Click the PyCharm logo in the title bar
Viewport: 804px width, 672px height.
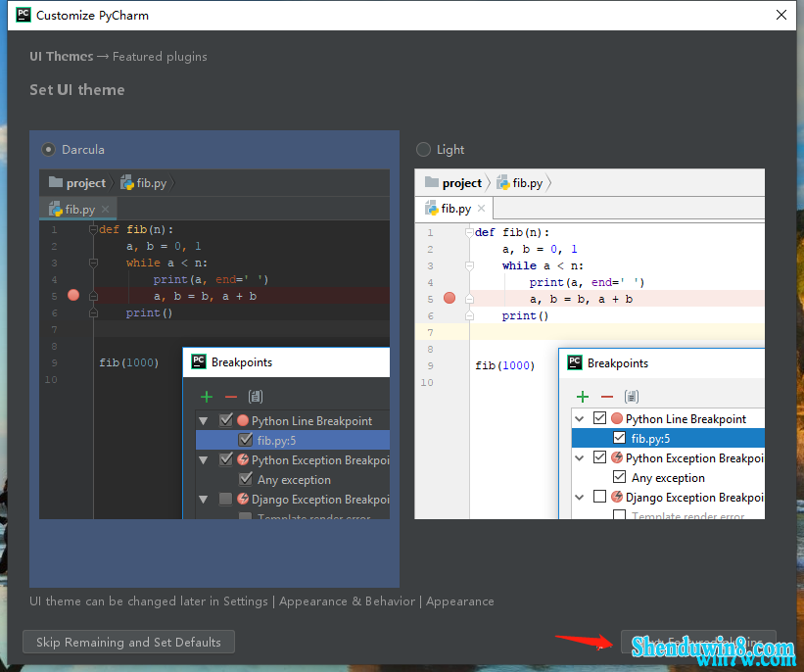(x=24, y=15)
